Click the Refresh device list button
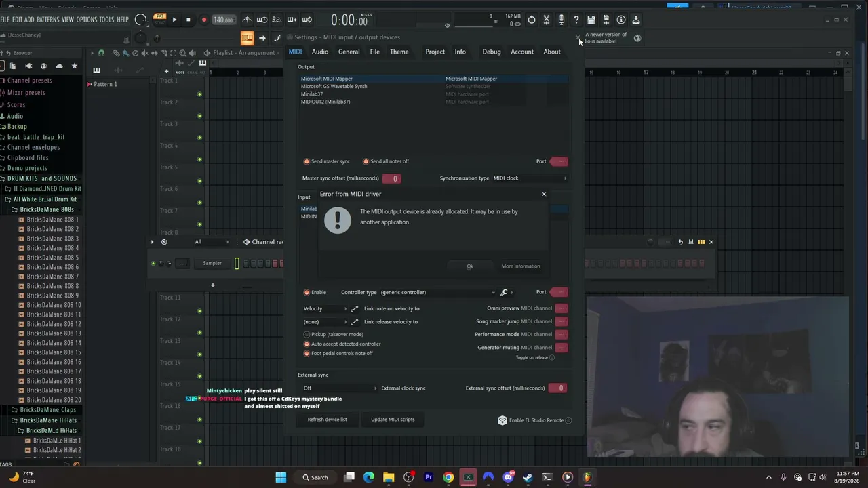Image resolution: width=868 pixels, height=488 pixels. (x=327, y=420)
